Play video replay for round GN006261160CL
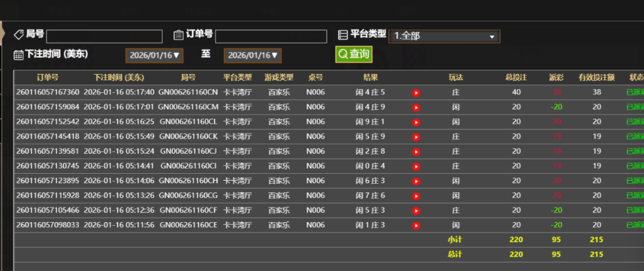This screenshot has height=271, width=644. [416, 122]
